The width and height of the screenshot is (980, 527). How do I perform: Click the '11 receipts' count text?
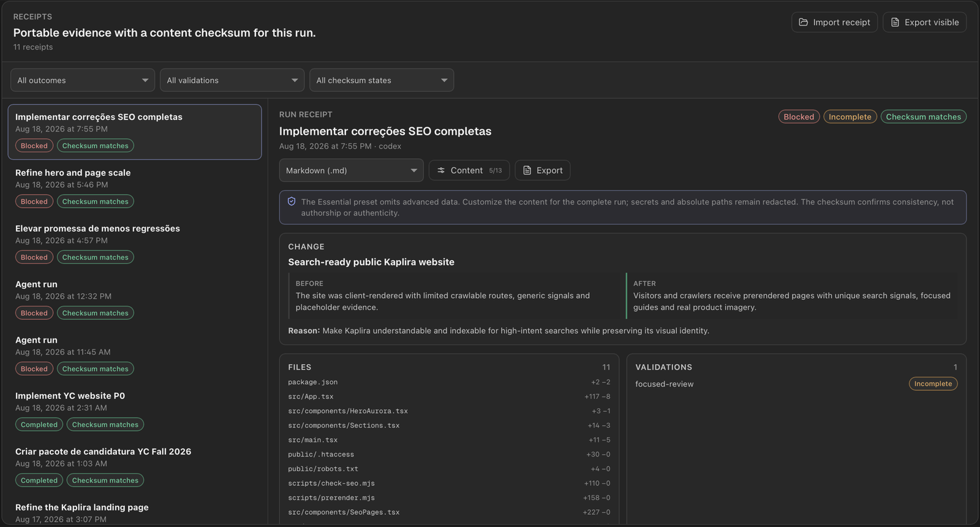click(x=33, y=47)
